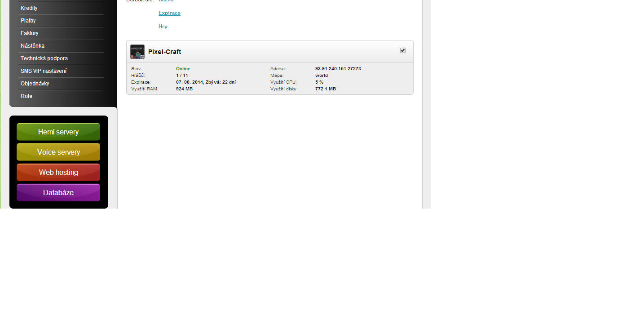Open the Kredity section
The height and width of the screenshot is (312, 644).
click(28, 8)
